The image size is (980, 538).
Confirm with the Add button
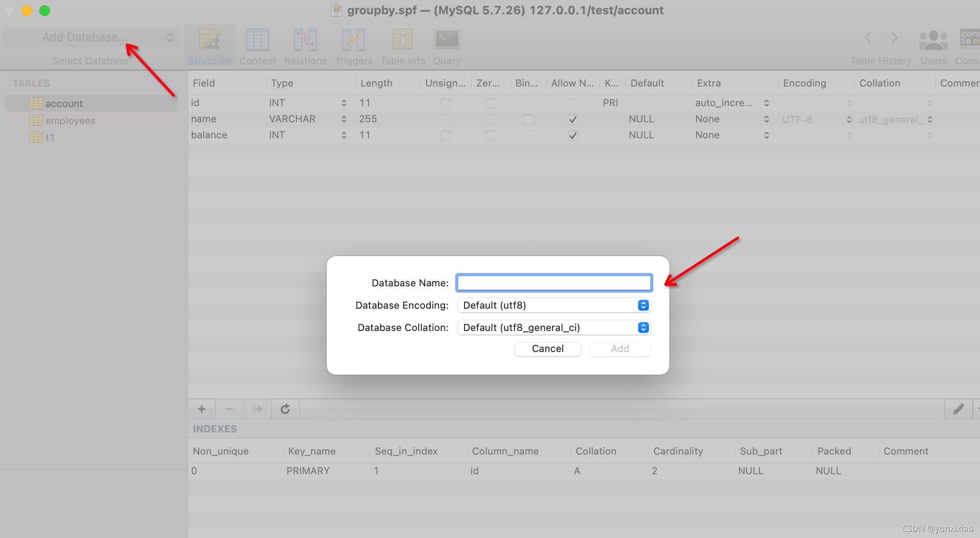(x=620, y=349)
